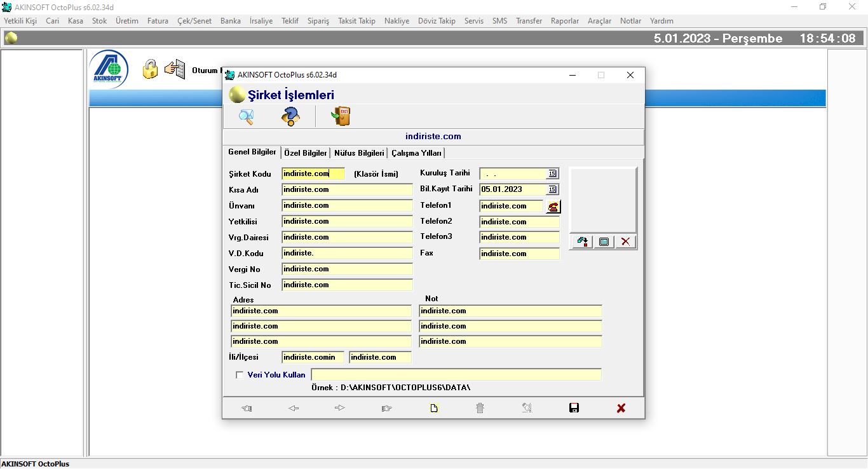Image resolution: width=868 pixels, height=469 pixels.
Task: Switch to the Özel Bilgiler tab
Action: click(x=306, y=153)
